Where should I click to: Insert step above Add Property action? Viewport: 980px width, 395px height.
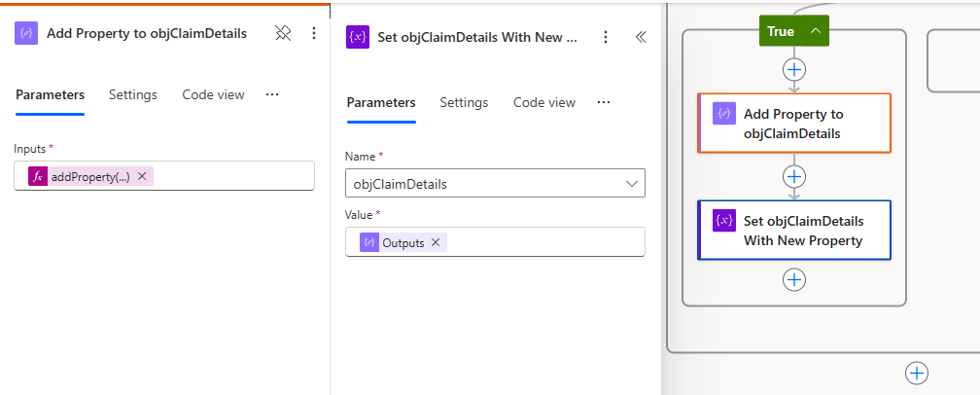click(x=794, y=69)
